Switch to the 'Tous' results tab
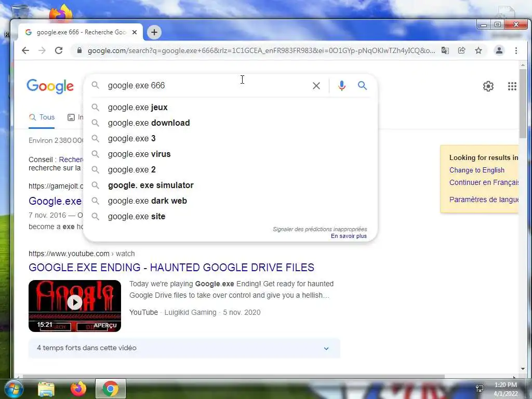The height and width of the screenshot is (399, 532). pos(42,117)
